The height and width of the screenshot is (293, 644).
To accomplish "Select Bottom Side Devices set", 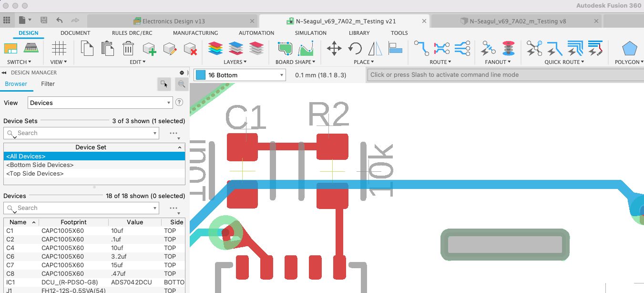I will tap(94, 165).
